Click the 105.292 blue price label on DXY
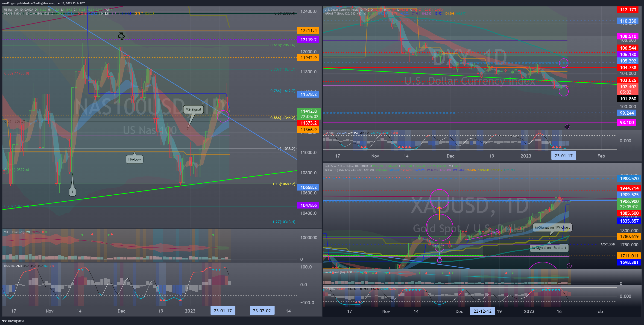The image size is (644, 325). pos(627,61)
